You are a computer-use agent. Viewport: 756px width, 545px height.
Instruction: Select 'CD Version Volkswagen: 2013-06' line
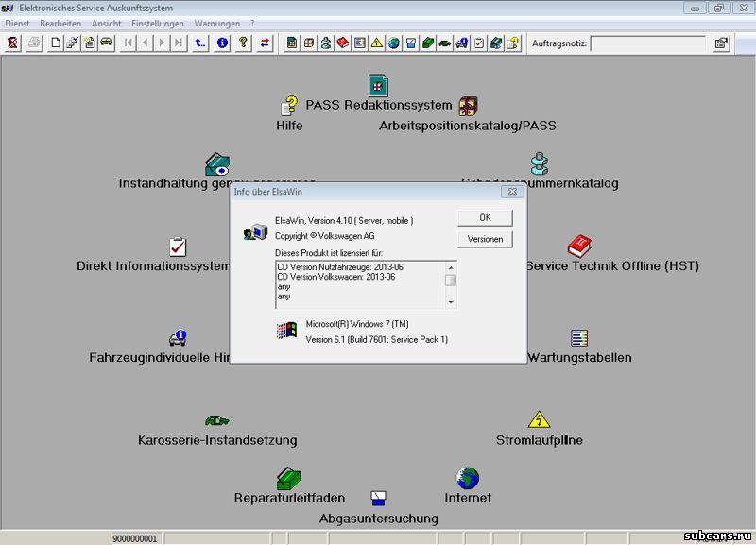tap(336, 277)
